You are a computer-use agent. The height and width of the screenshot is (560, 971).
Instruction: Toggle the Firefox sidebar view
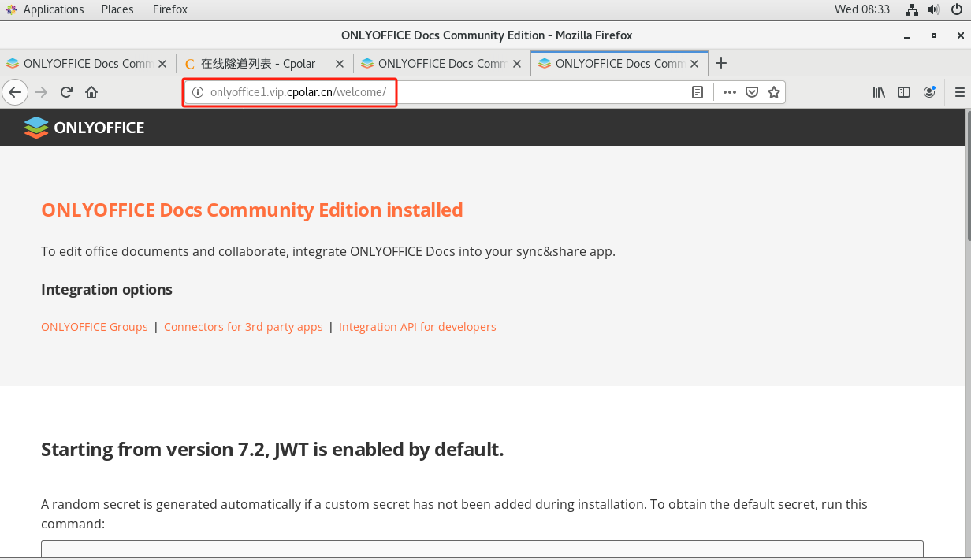(x=904, y=92)
